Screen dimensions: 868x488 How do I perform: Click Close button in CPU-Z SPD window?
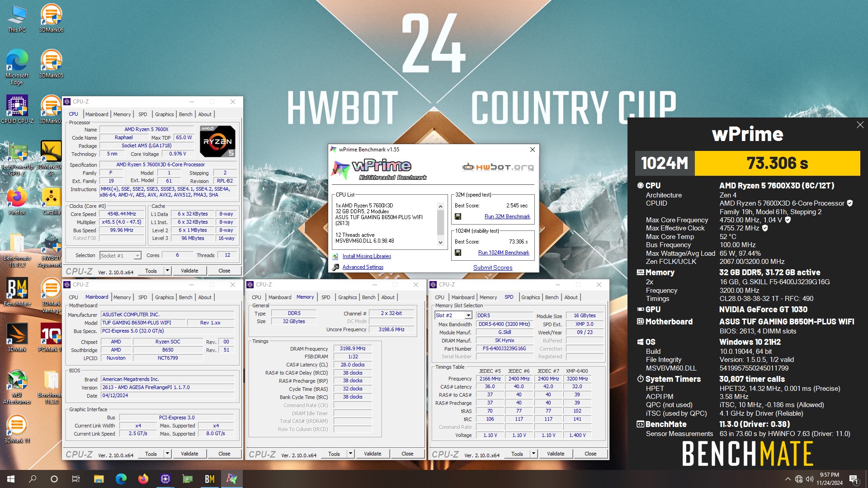pyautogui.click(x=590, y=454)
